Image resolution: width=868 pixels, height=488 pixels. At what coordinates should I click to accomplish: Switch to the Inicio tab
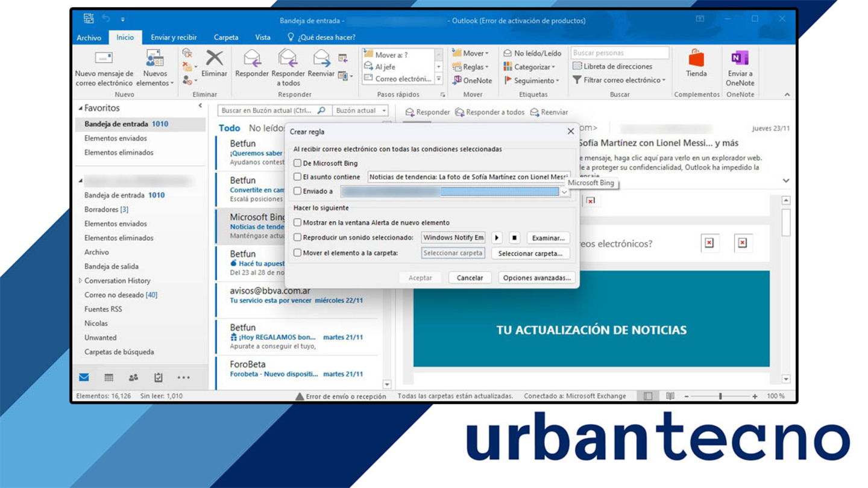[125, 37]
